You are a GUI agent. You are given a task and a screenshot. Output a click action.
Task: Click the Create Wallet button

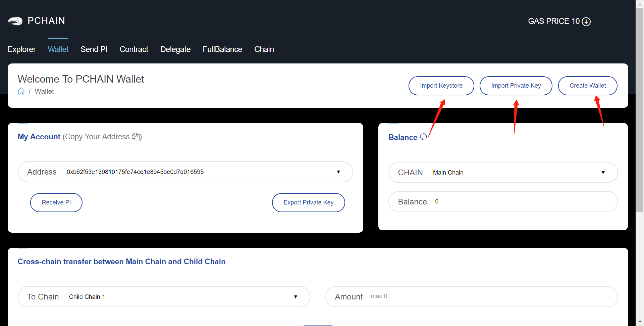click(x=587, y=86)
